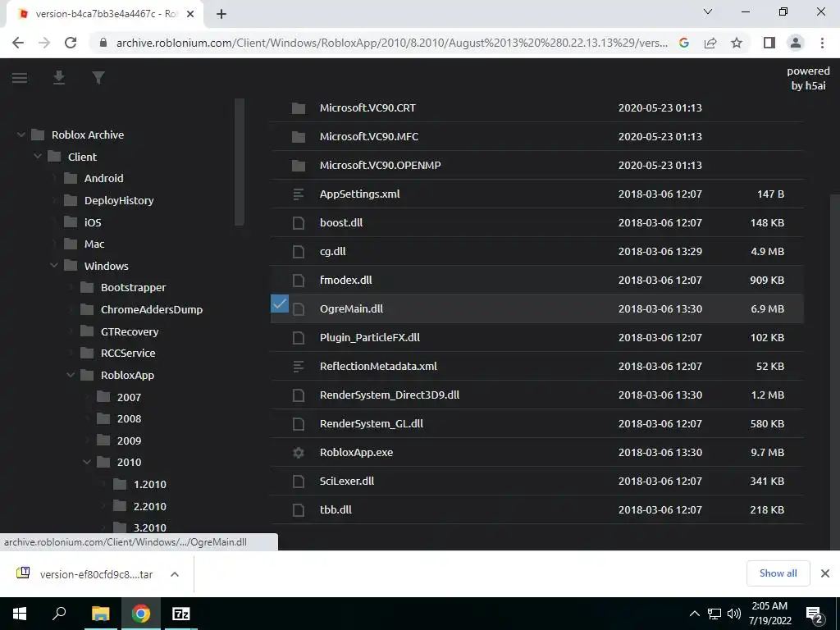This screenshot has height=630, width=840.
Task: Open RobloxApp.exe file link
Action: click(x=356, y=453)
